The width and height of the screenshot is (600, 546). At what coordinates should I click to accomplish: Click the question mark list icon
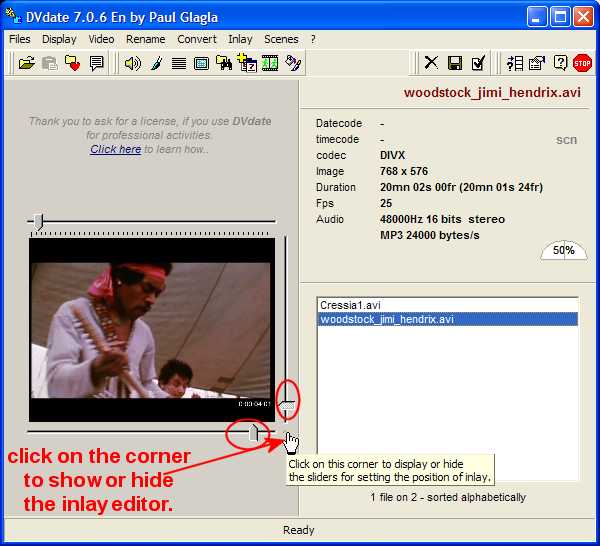(x=515, y=63)
